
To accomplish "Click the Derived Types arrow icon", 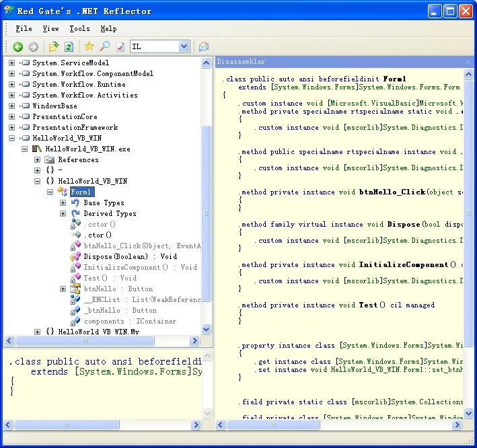I will tap(75, 213).
